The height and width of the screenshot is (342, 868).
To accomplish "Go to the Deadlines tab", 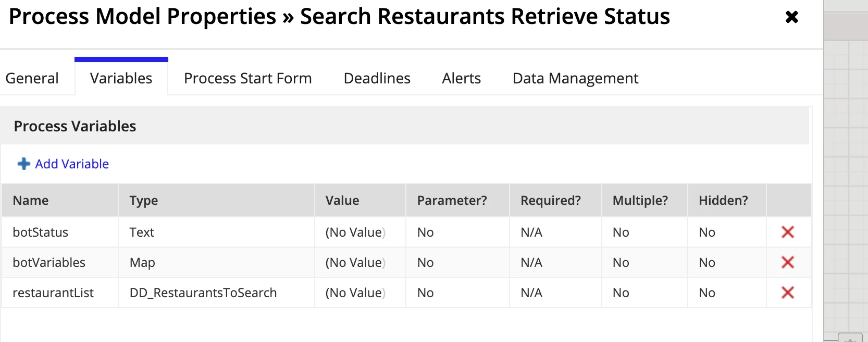I will click(x=377, y=78).
